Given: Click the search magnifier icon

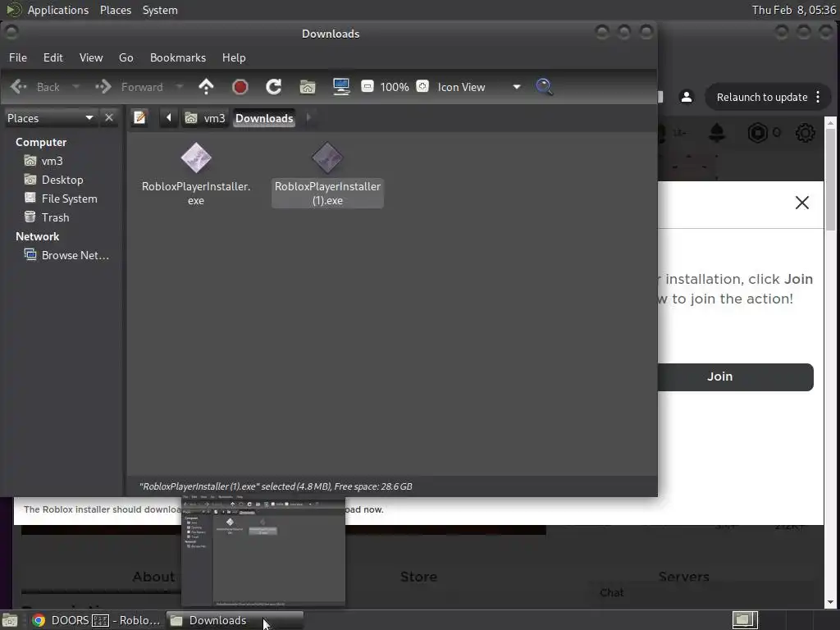Looking at the screenshot, I should coord(545,87).
